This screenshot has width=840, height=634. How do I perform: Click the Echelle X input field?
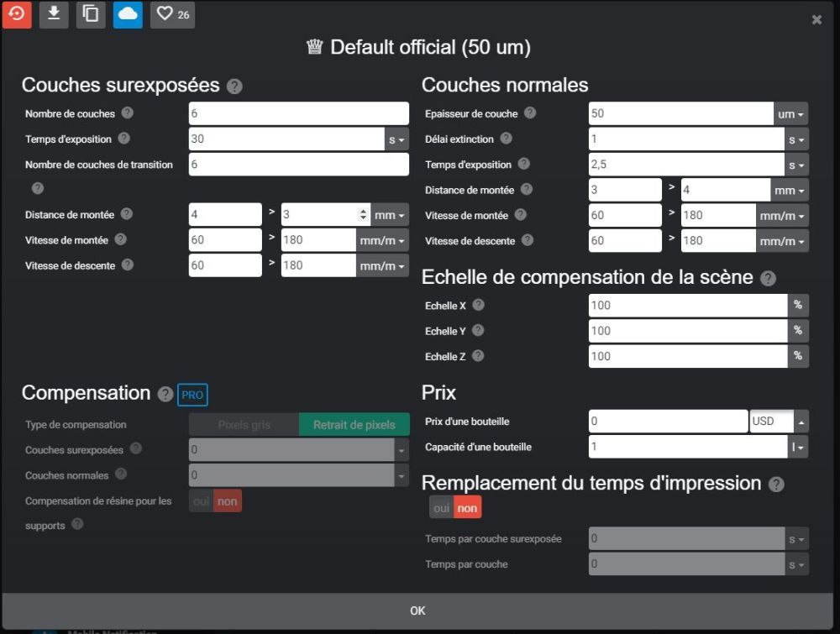point(688,305)
